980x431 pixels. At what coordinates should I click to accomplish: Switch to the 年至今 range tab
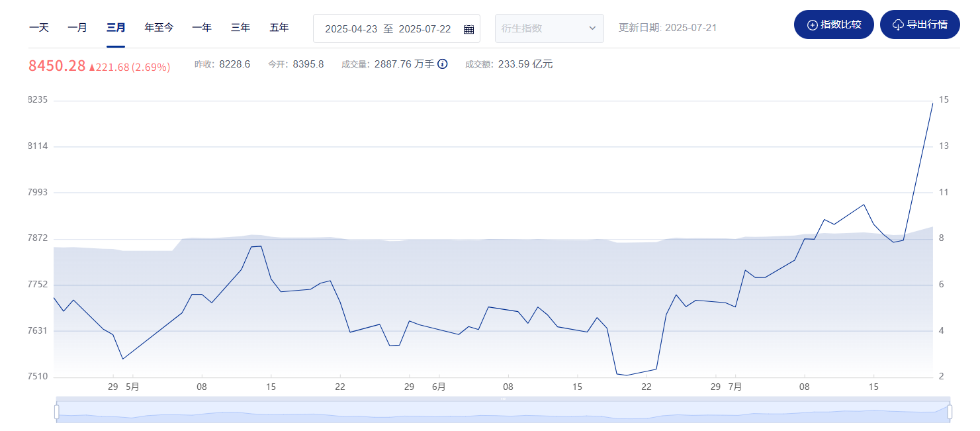click(159, 28)
